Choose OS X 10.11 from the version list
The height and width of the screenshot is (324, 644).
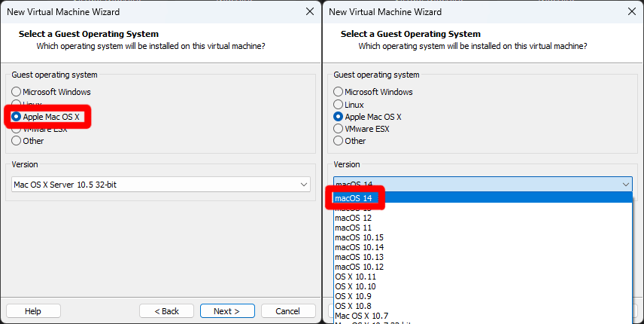pos(483,277)
